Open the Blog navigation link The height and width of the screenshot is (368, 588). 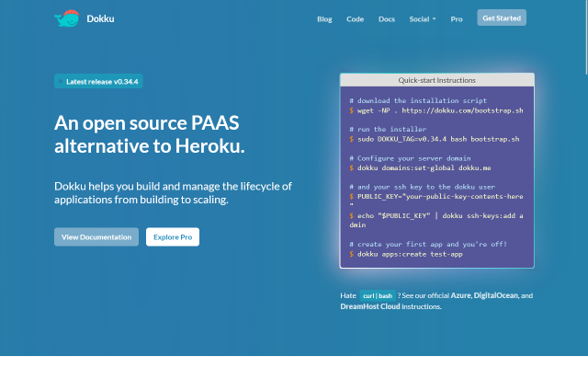coord(324,19)
